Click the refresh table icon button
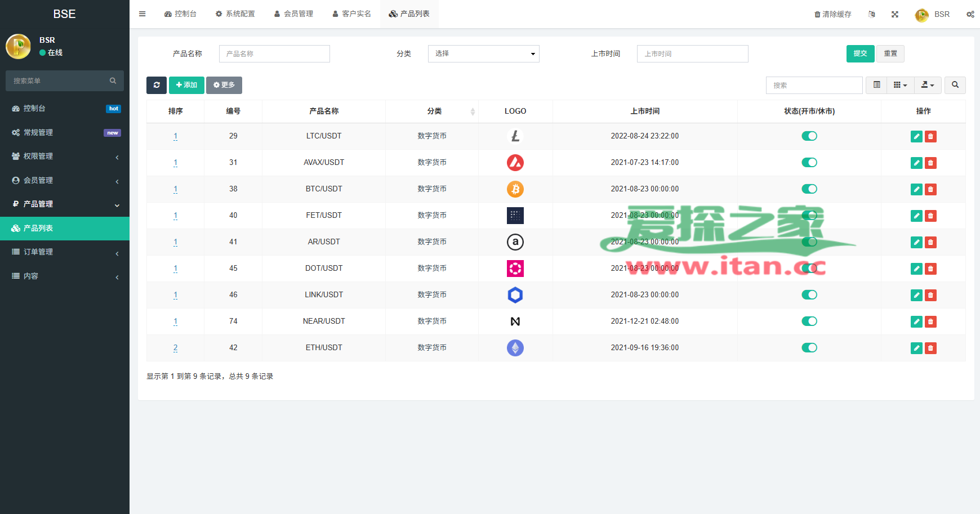The image size is (980, 514). click(x=157, y=85)
